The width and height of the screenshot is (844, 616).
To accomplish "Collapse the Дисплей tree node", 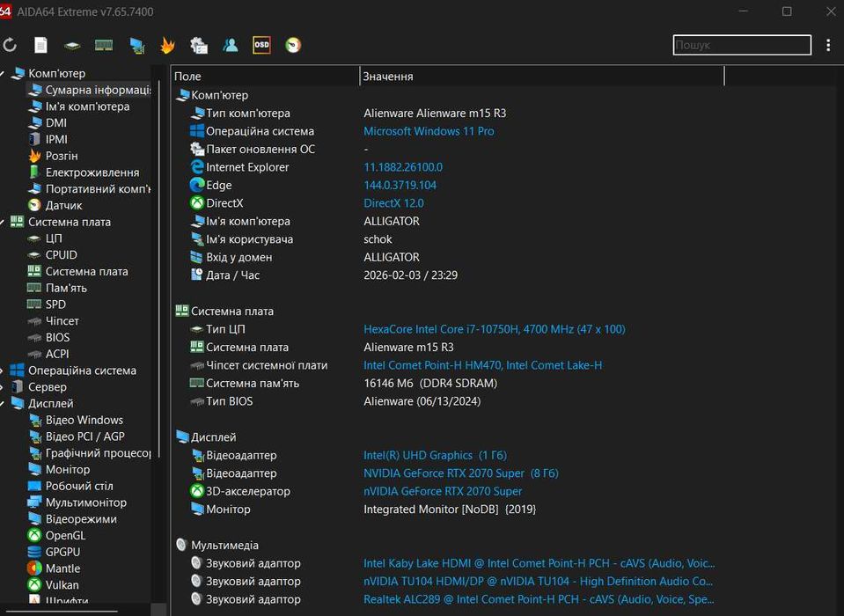I will click(2, 404).
